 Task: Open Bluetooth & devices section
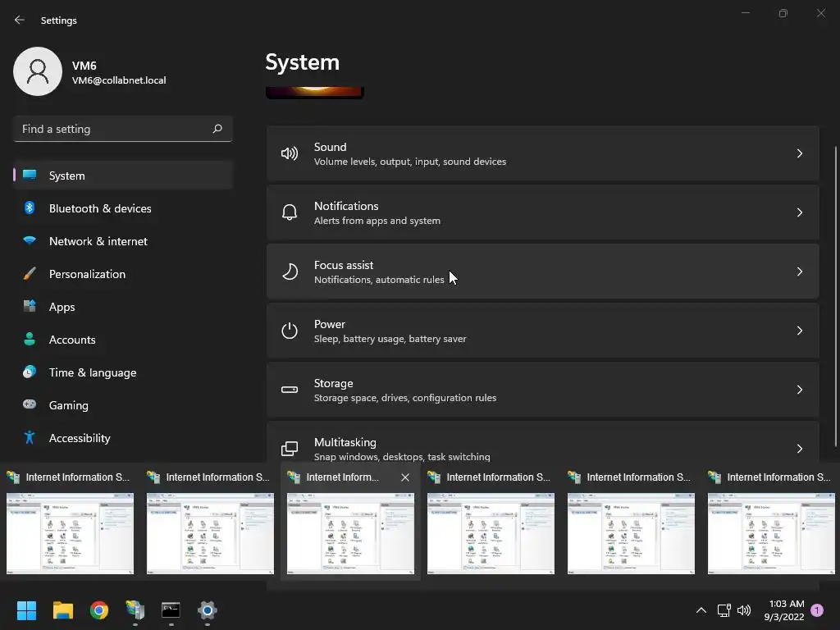tap(123, 208)
